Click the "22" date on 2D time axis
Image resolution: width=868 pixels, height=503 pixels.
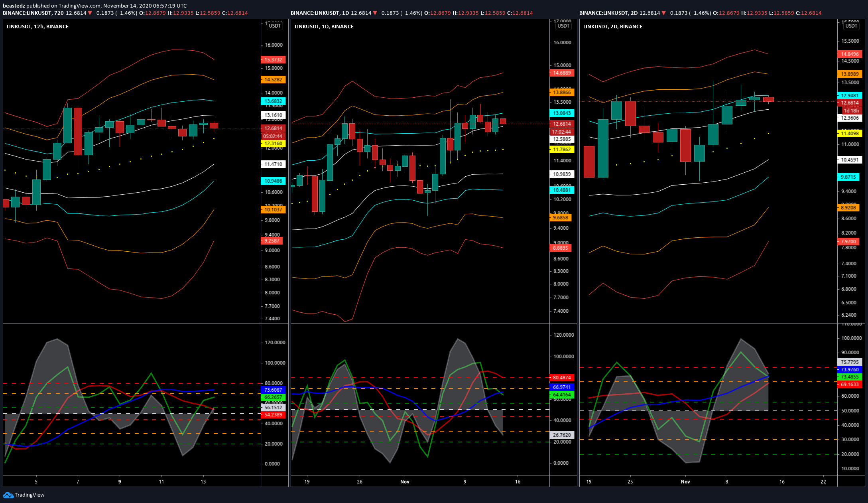point(823,482)
